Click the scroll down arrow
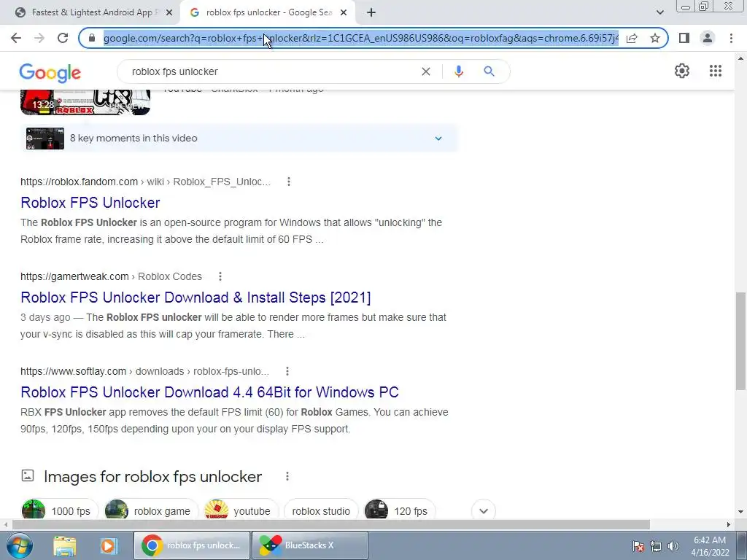 741,512
